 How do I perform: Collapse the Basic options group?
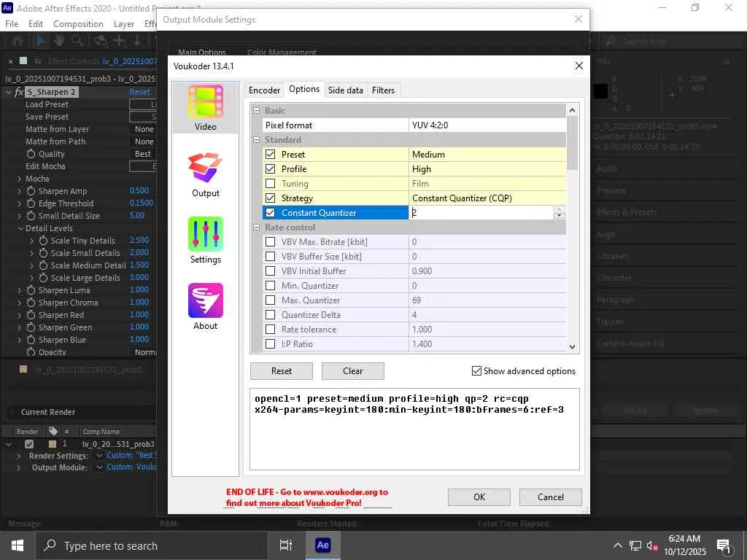click(x=256, y=111)
